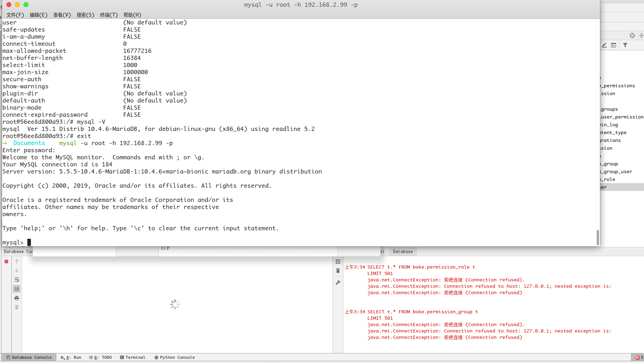Screen dimensions: 644x363
Task: Select the _group_user table in database tree
Action: pos(616,171)
